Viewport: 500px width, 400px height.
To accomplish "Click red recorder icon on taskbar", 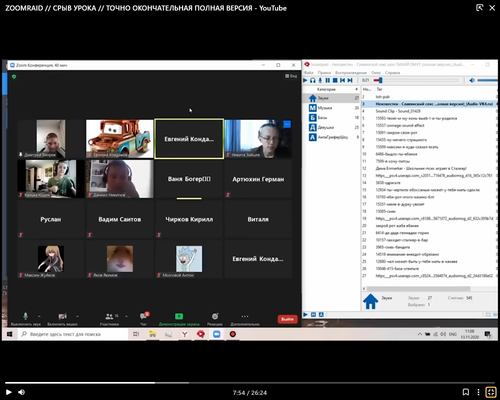I will pos(233,334).
